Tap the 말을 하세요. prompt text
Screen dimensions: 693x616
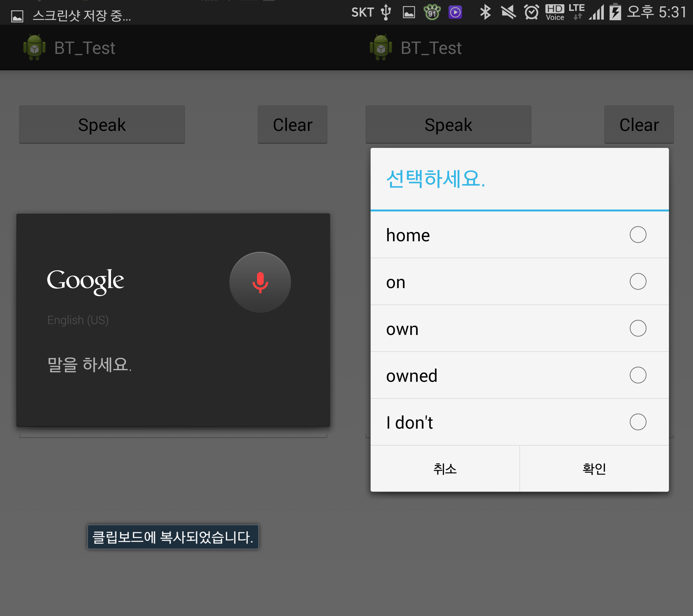(x=90, y=364)
